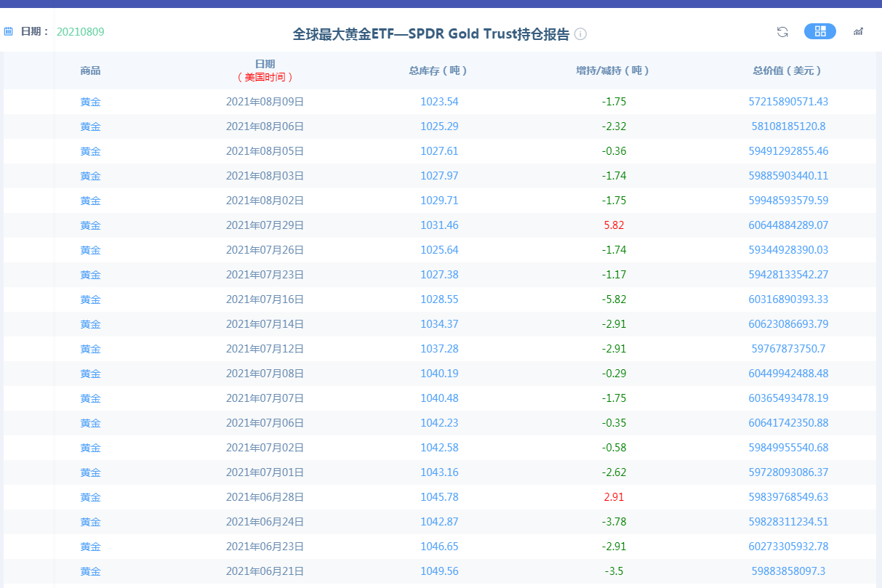Click total value 60644884289.07
Screen dimensions: 882x588
[x=789, y=225]
